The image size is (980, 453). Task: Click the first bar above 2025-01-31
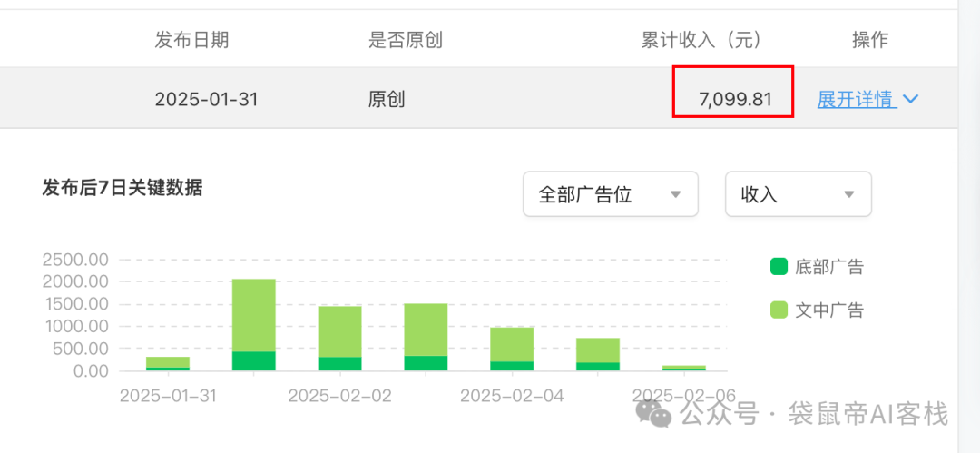tap(168, 364)
